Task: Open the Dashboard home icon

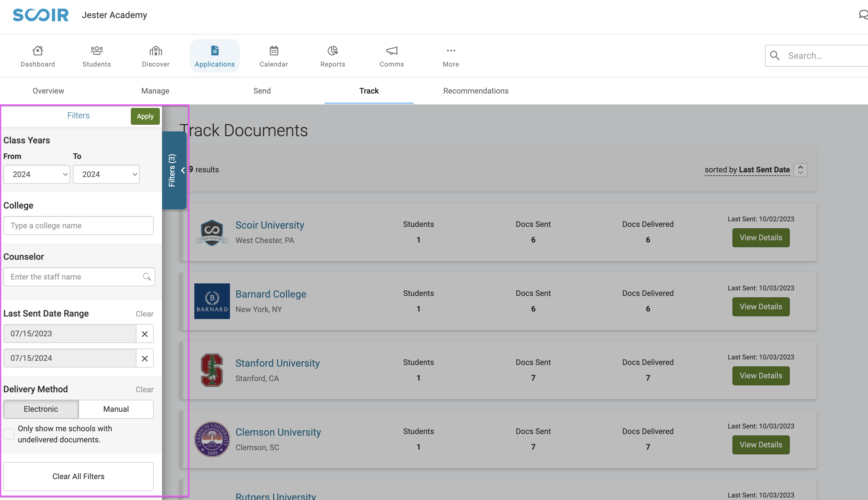Action: tap(37, 51)
